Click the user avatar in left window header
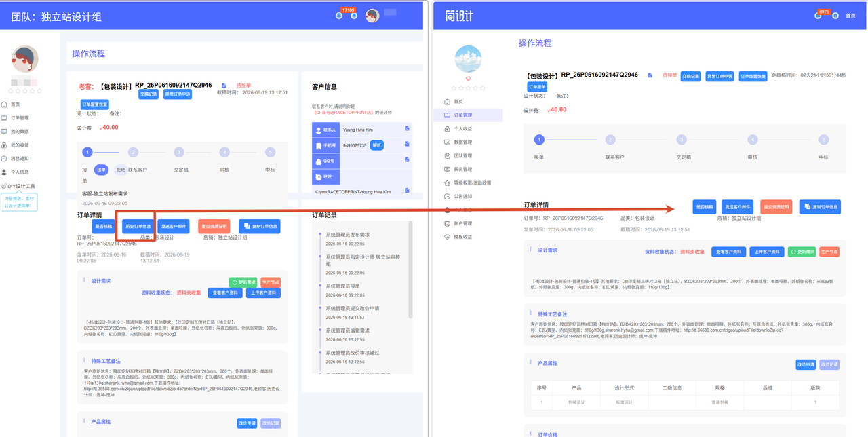The width and height of the screenshot is (868, 437). pos(372,15)
